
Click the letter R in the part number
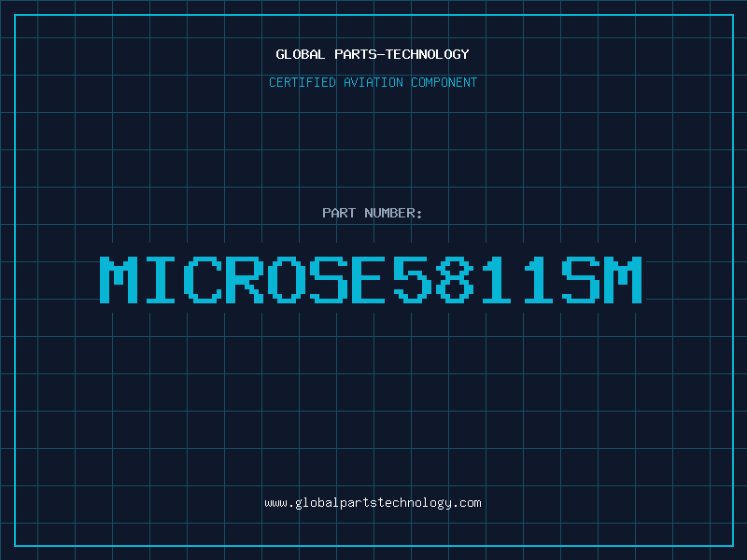[245, 279]
